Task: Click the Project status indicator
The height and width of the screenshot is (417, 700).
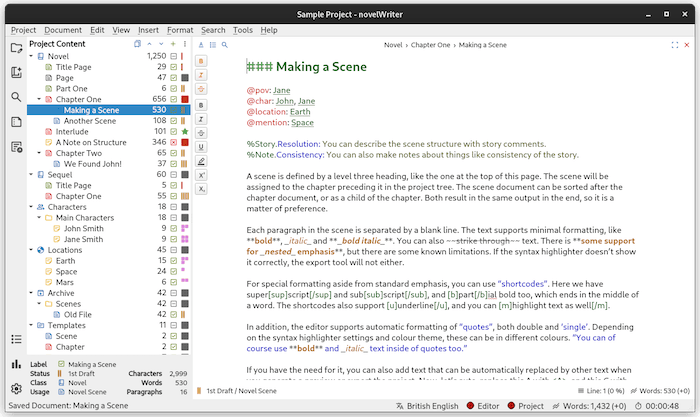Action: [525, 406]
